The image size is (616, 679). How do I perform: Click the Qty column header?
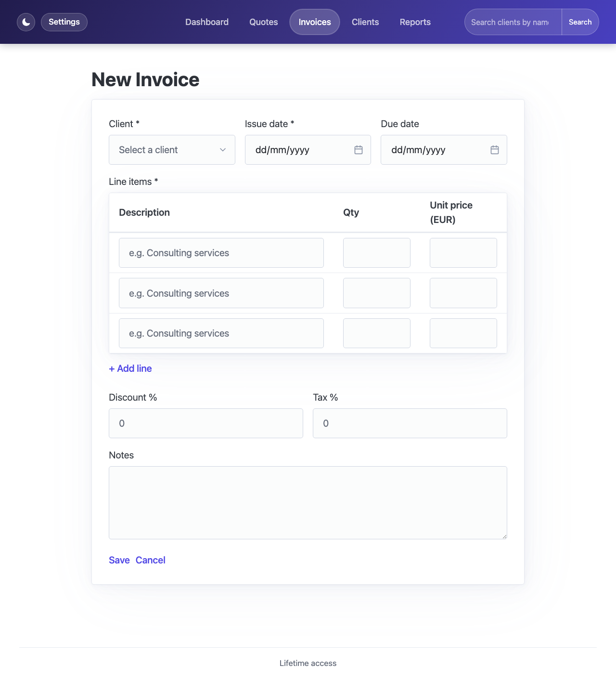[x=351, y=212]
